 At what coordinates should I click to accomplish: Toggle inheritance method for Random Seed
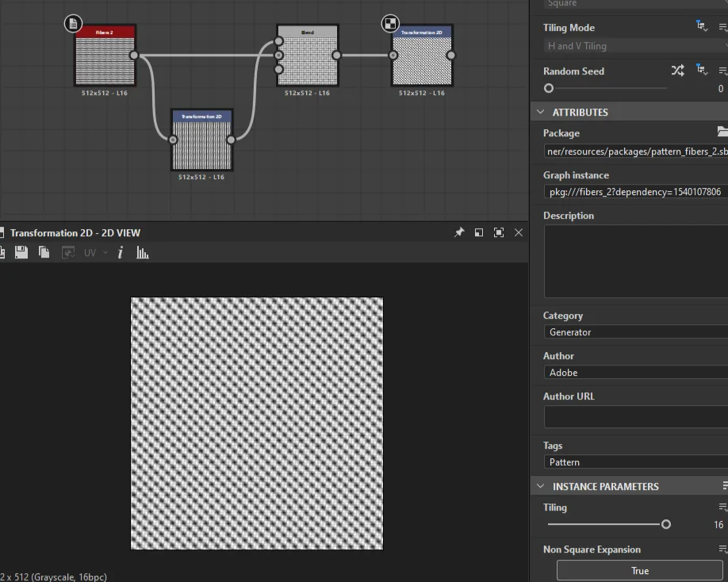coord(702,71)
